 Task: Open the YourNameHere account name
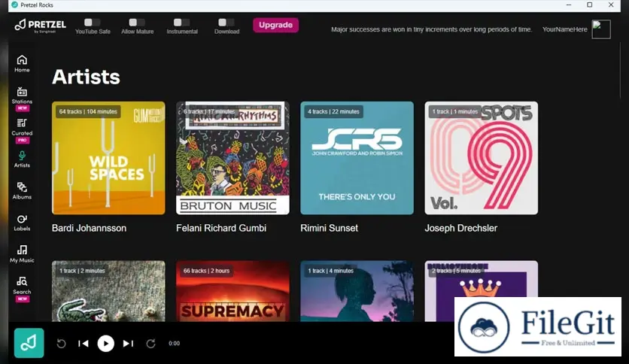pos(564,29)
